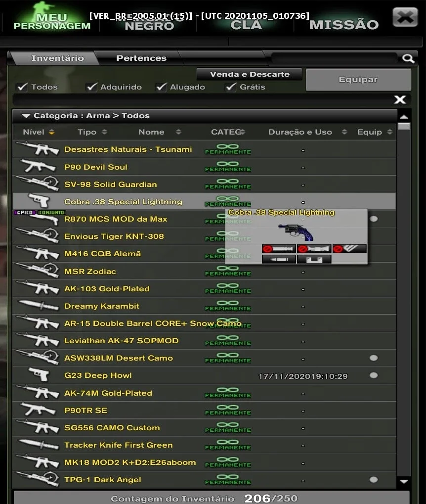
Task: Click the rifle icon beside AK-74M Gold-Plated
Action: coord(38,392)
